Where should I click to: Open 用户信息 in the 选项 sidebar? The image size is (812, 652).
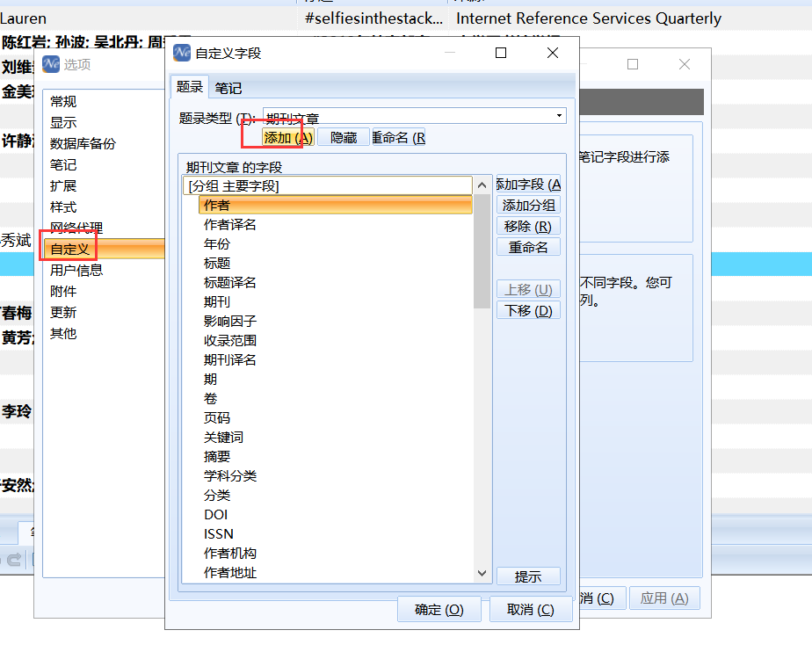[76, 271]
